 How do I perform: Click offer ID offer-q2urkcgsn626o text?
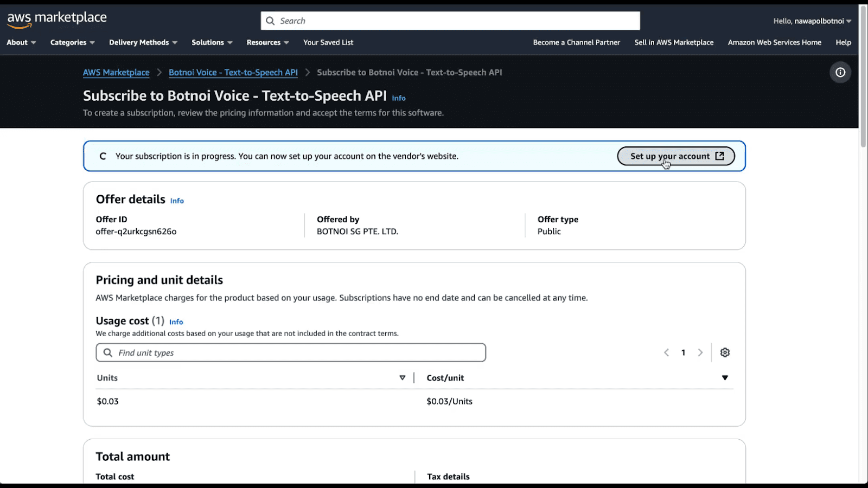click(136, 232)
